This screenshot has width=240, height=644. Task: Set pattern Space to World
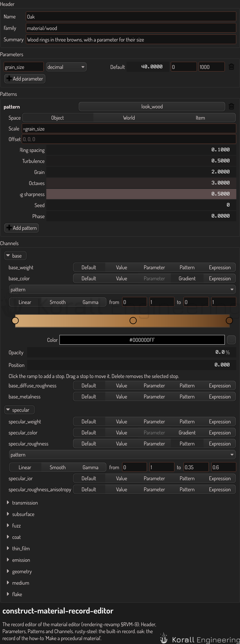[129, 118]
